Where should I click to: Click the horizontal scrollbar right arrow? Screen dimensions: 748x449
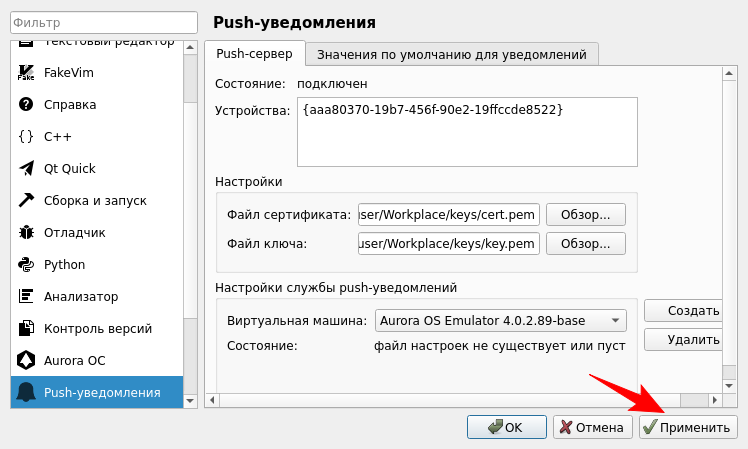[714, 400]
